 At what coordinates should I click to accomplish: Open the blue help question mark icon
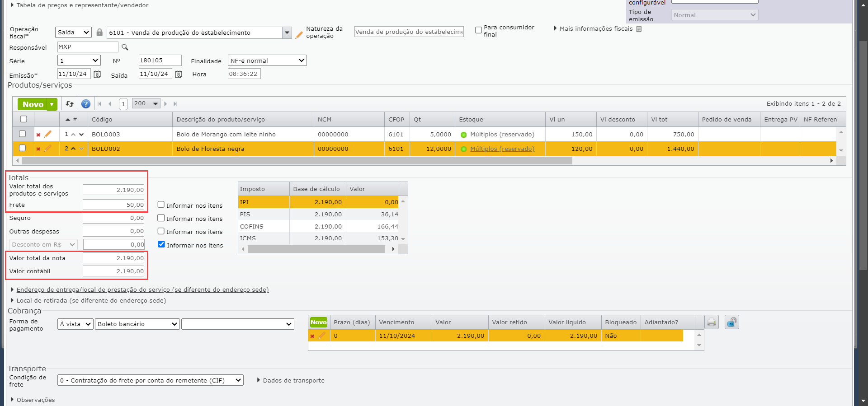click(x=85, y=104)
